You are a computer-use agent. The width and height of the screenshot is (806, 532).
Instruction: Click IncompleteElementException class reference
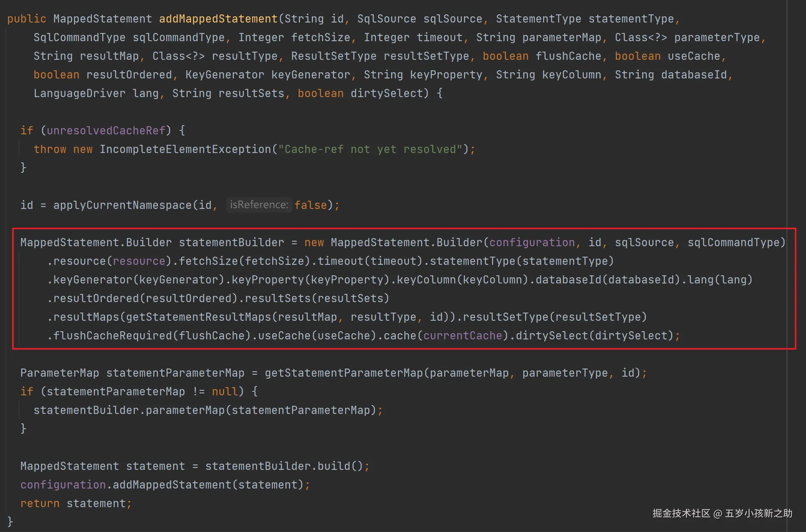[x=185, y=149]
